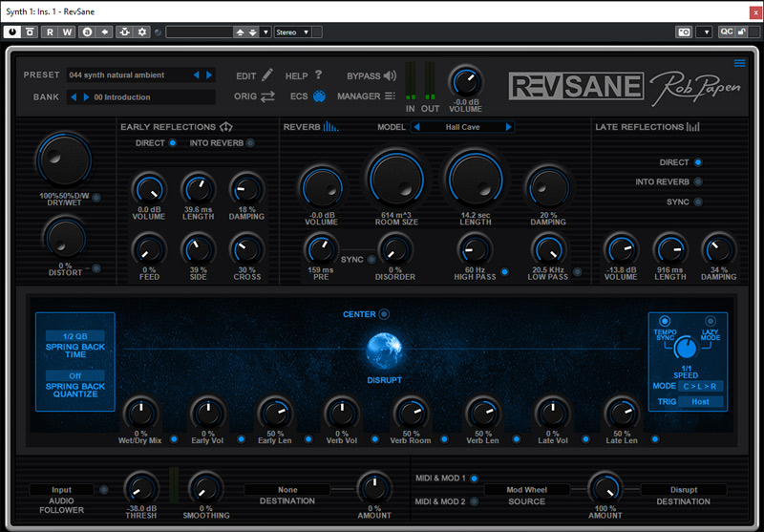Viewport: 764px width, 532px height.
Task: Click the Orig swap arrows icon
Action: coord(267,96)
